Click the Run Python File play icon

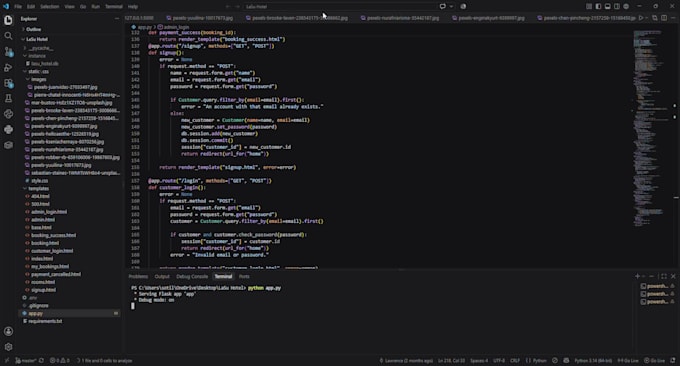641,18
